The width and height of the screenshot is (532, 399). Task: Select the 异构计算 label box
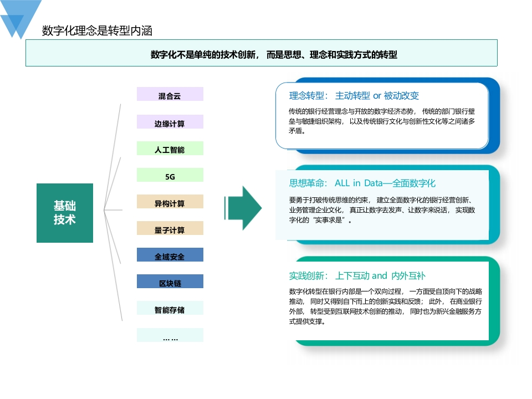(x=170, y=202)
